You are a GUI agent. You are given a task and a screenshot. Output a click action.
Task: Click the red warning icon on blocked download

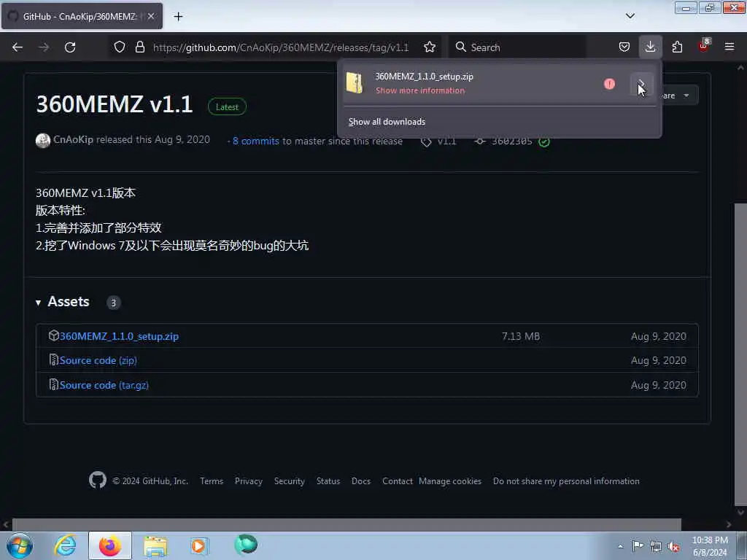pyautogui.click(x=609, y=85)
